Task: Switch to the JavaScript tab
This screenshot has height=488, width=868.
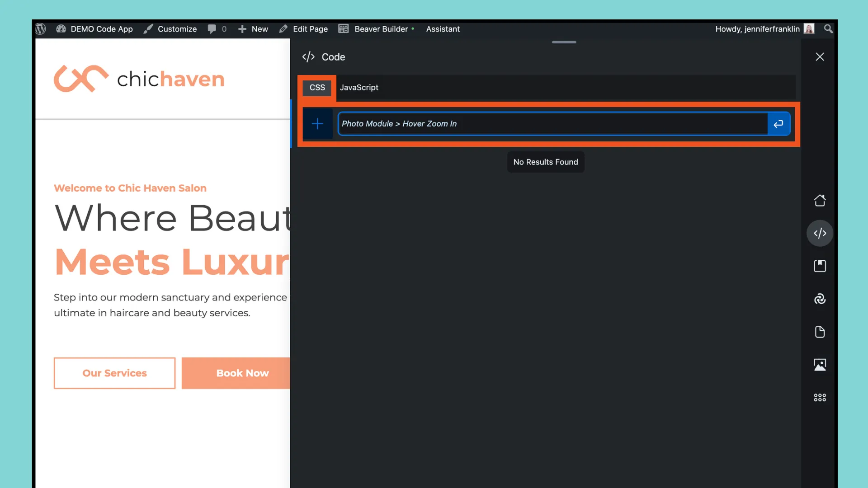Action: (359, 87)
